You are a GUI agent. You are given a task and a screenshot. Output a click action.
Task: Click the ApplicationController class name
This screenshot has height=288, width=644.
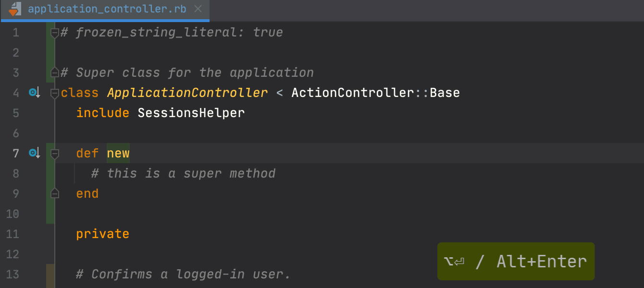pyautogui.click(x=187, y=93)
